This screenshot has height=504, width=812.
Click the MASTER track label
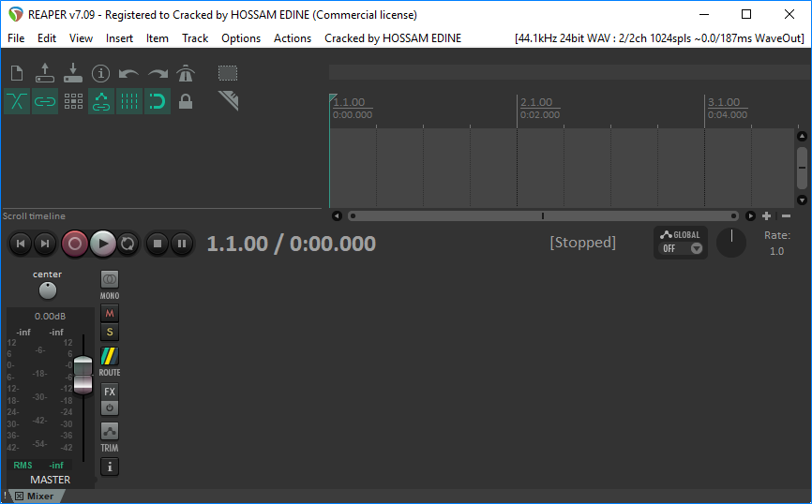tap(51, 480)
